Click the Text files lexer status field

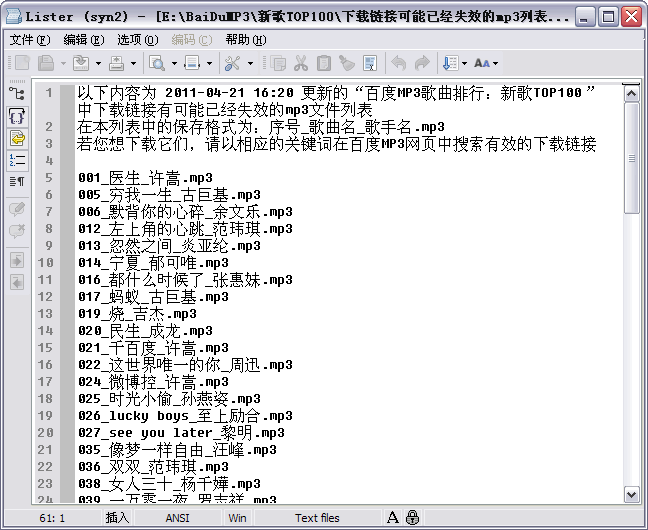[x=317, y=518]
